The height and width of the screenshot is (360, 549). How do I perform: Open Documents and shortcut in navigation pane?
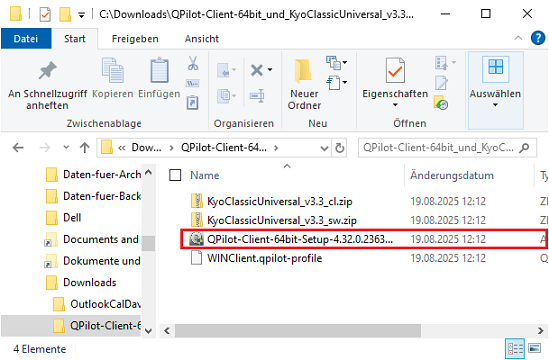tap(101, 239)
